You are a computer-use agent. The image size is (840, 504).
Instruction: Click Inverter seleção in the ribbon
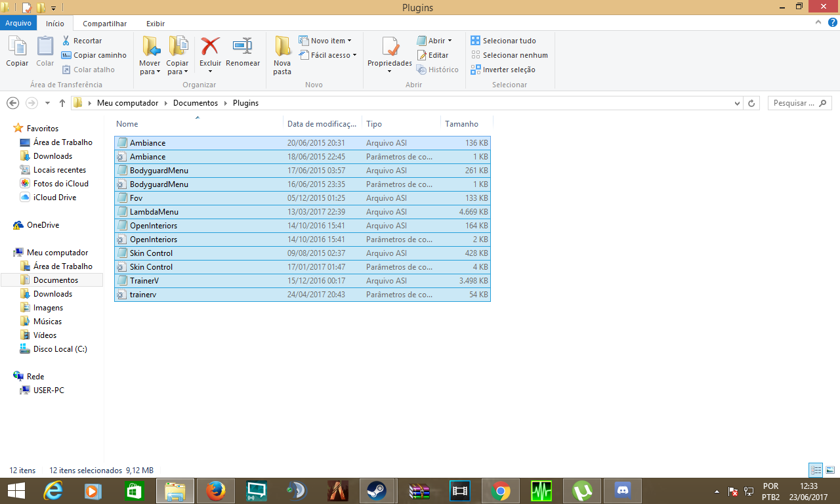pyautogui.click(x=503, y=70)
